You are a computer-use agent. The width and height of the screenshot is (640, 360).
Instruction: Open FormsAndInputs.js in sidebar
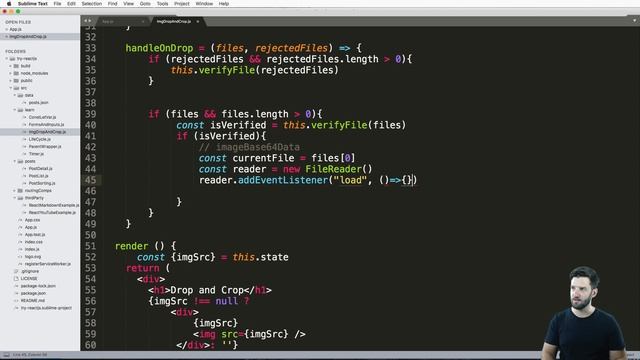click(x=46, y=125)
